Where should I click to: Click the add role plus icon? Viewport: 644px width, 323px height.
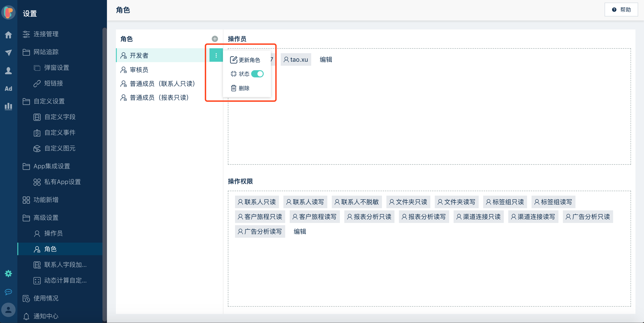point(215,39)
